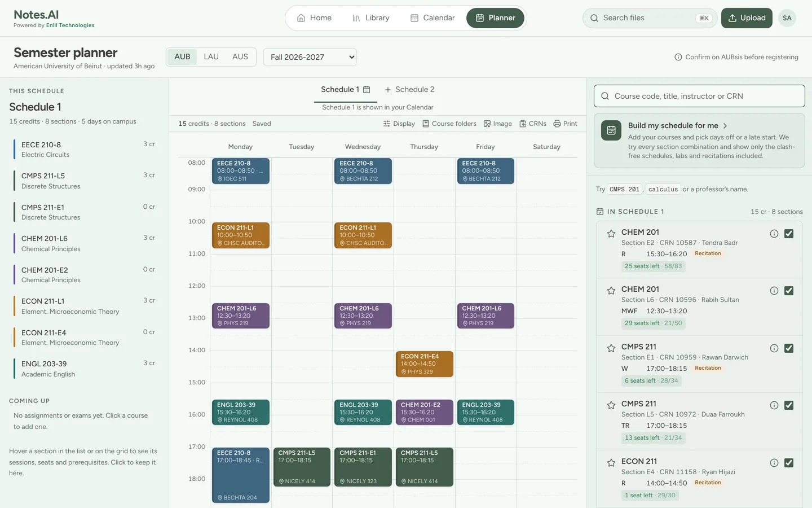
Task: Show info for ECON 211 Section E4
Action: (x=774, y=463)
